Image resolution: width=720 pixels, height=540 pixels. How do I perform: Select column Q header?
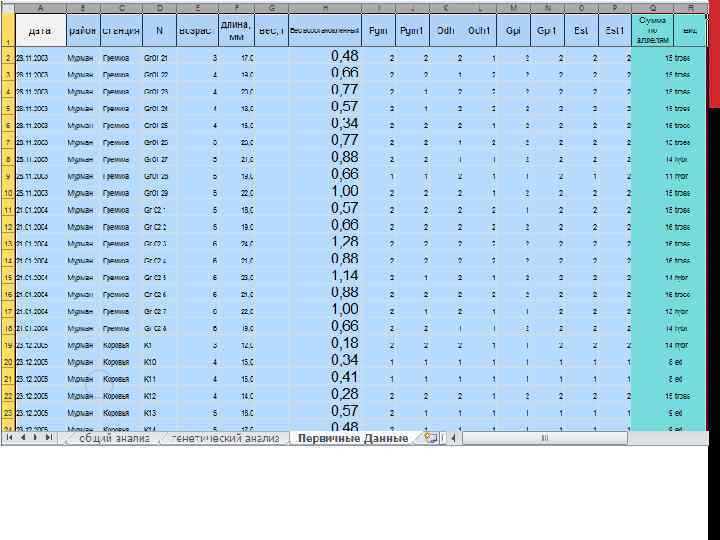652,8
